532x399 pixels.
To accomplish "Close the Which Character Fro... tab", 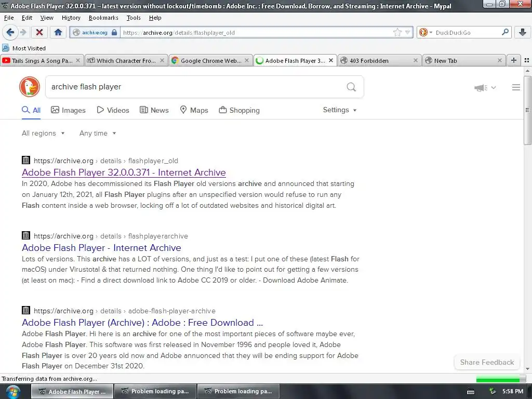I will pos(162,60).
